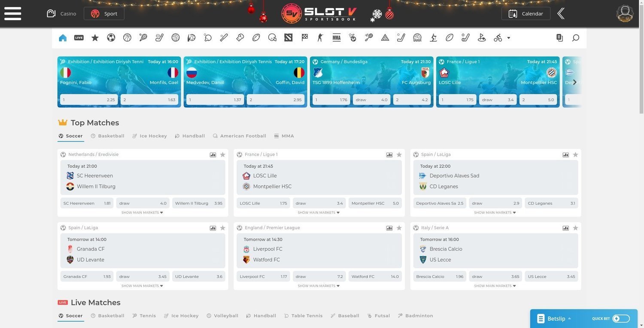
Task: Open Fognini vs Monfils featured card
Action: point(119,82)
